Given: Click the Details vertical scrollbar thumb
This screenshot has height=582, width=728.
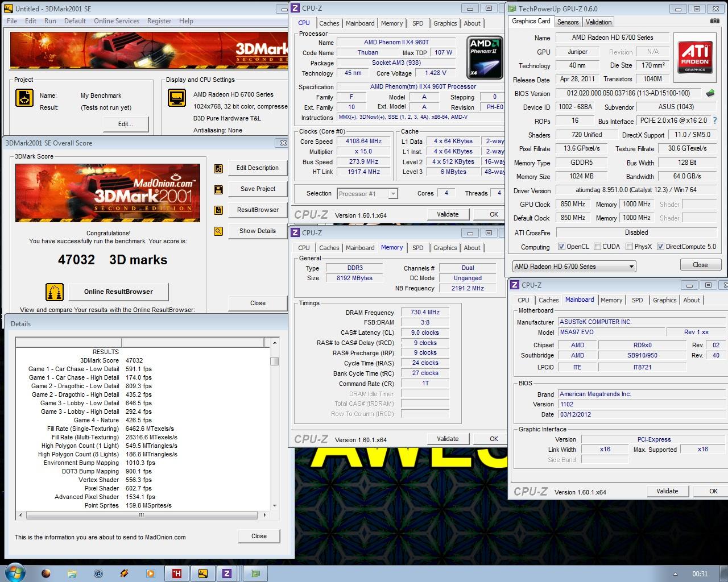Looking at the screenshot, I should point(275,361).
